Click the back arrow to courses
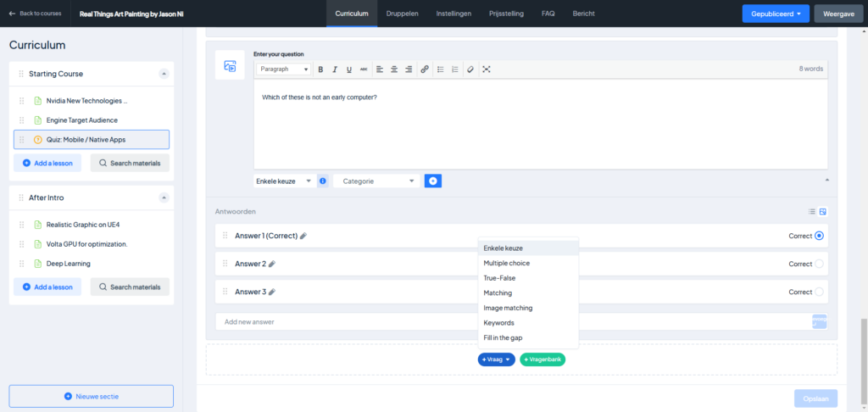Screen dimensions: 868x412 [12, 14]
